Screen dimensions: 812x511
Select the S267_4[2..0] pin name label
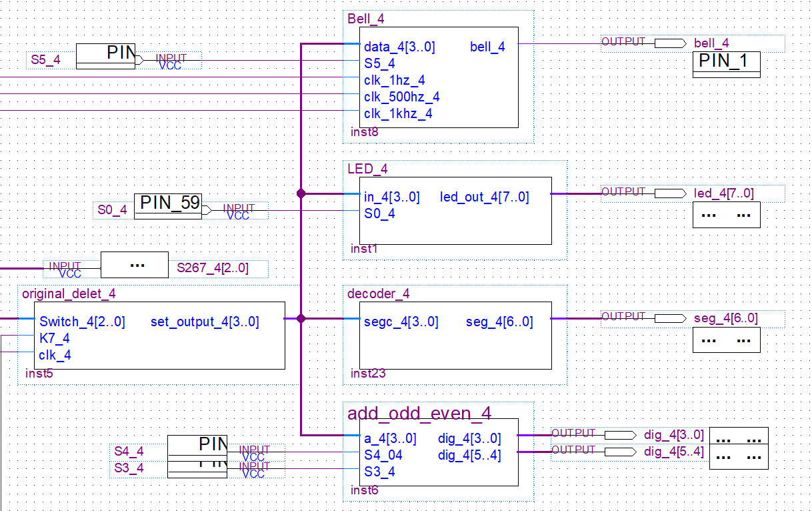pyautogui.click(x=213, y=268)
